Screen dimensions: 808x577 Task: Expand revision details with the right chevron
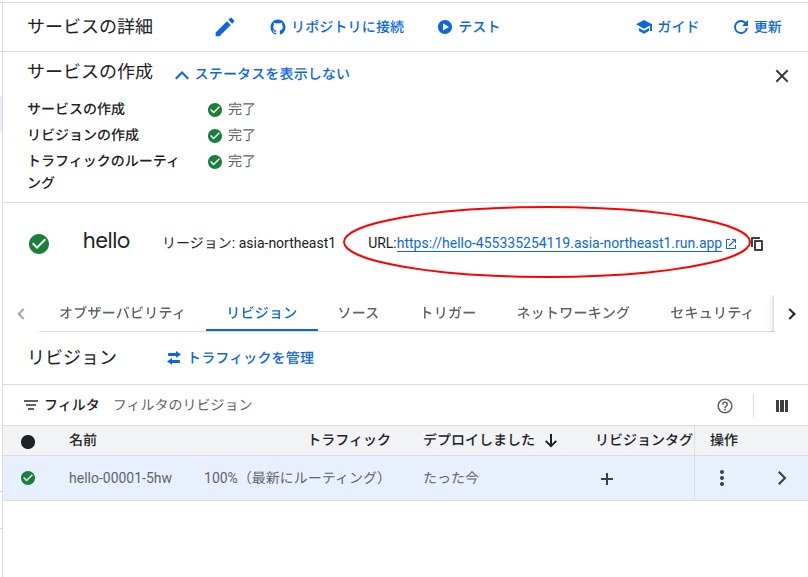pyautogui.click(x=781, y=479)
